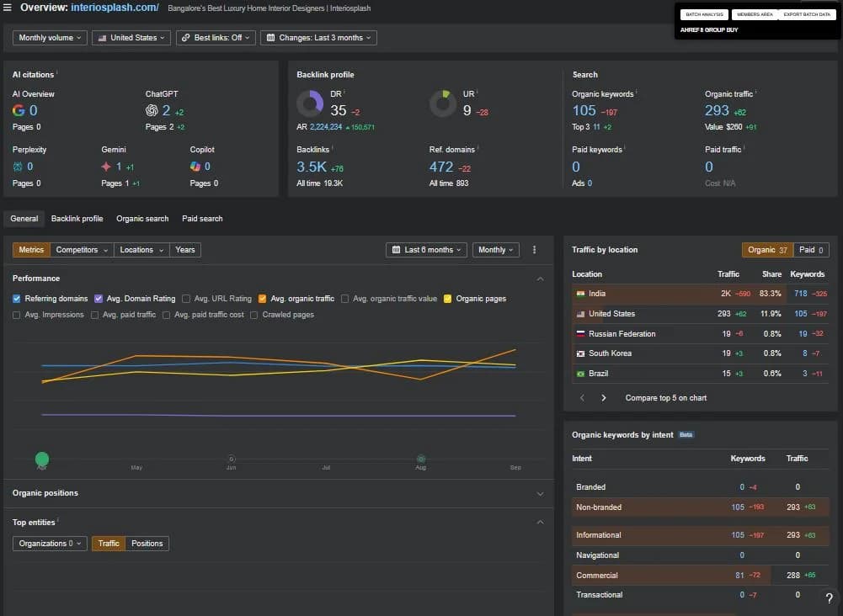The image size is (843, 616).
Task: Open the Best links: Off dropdown
Action: click(216, 38)
